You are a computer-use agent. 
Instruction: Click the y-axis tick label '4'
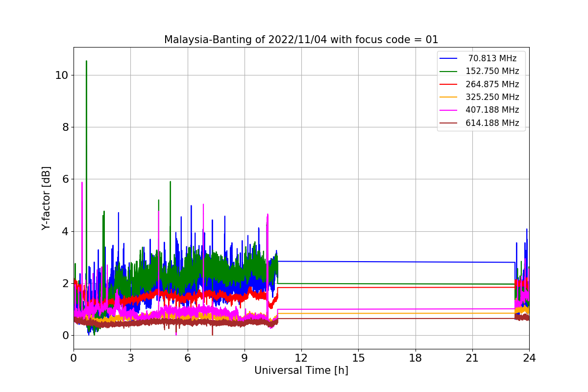click(x=65, y=231)
